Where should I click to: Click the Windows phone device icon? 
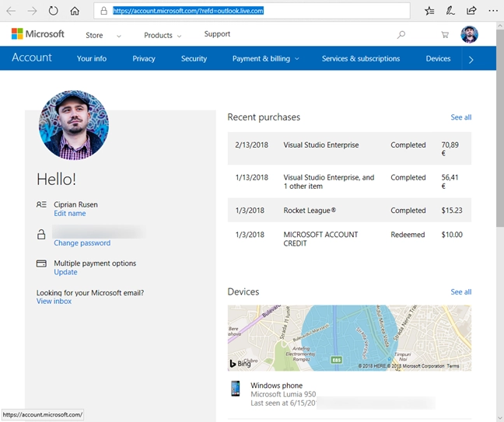coord(236,389)
